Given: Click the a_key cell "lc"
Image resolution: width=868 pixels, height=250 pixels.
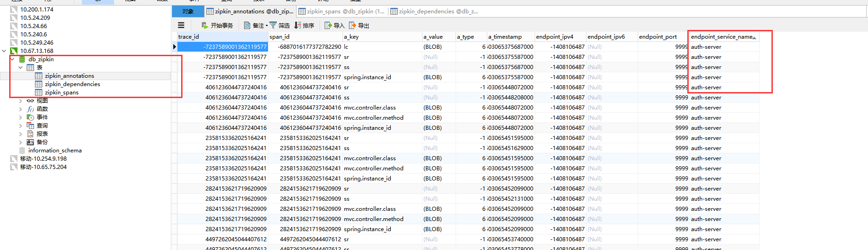Looking at the screenshot, I should pyautogui.click(x=382, y=47).
